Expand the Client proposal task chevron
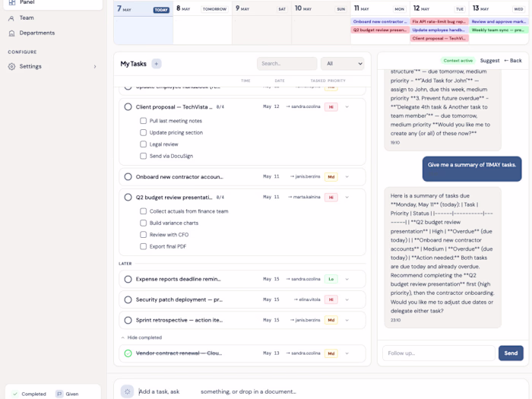Screen dimensions: 532x399 pos(347,107)
